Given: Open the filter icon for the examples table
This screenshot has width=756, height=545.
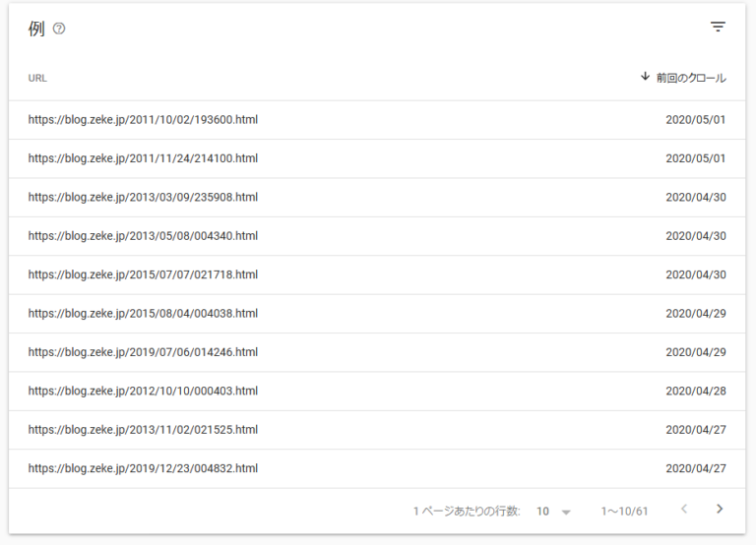Looking at the screenshot, I should [x=718, y=28].
